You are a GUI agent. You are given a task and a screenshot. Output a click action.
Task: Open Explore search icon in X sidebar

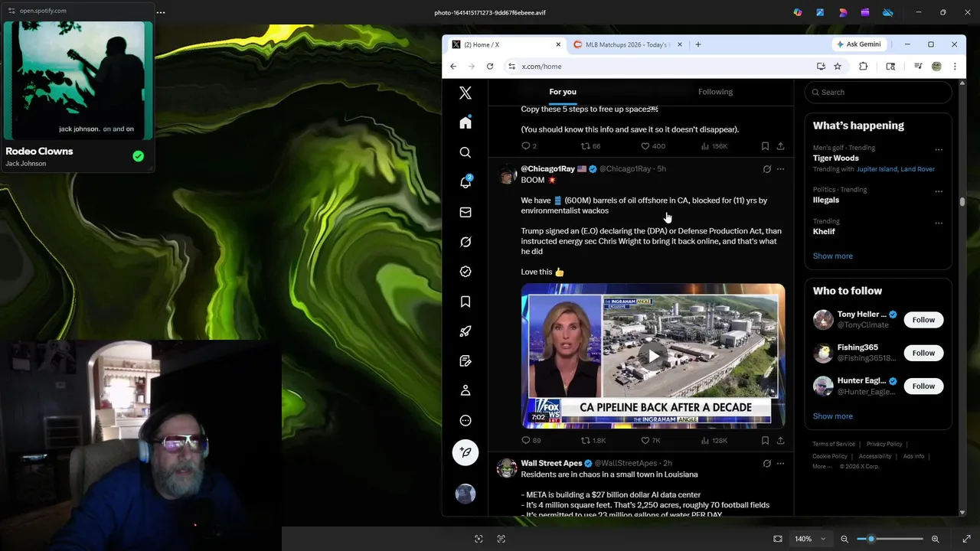[x=465, y=153]
